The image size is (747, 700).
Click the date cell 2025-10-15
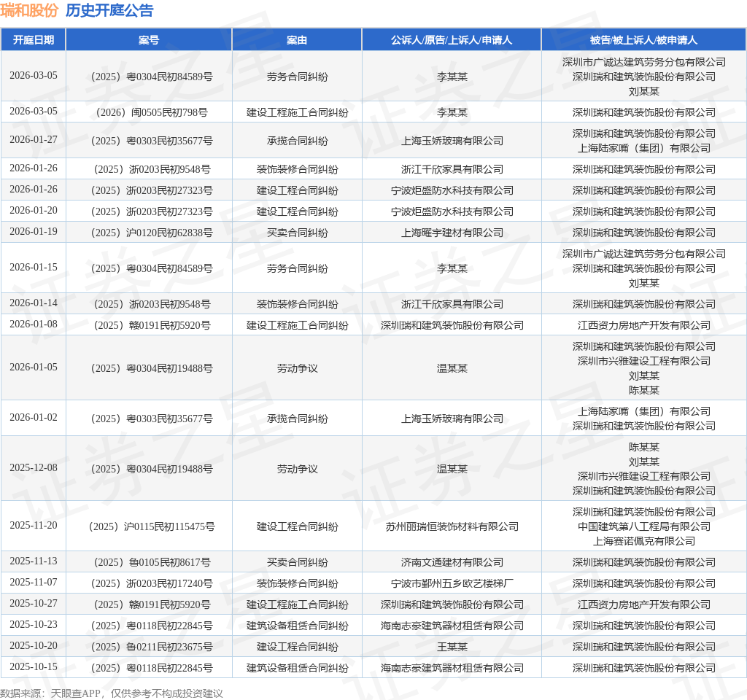[x=34, y=667]
